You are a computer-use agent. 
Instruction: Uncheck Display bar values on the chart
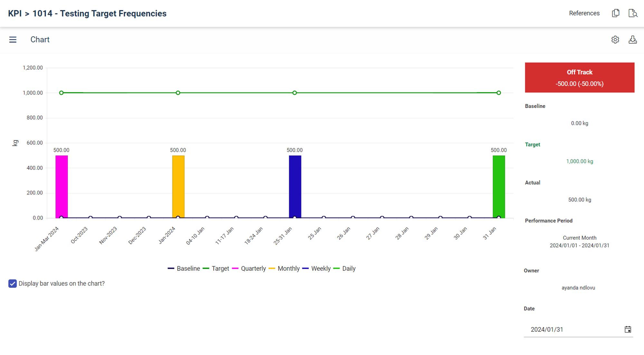13,284
